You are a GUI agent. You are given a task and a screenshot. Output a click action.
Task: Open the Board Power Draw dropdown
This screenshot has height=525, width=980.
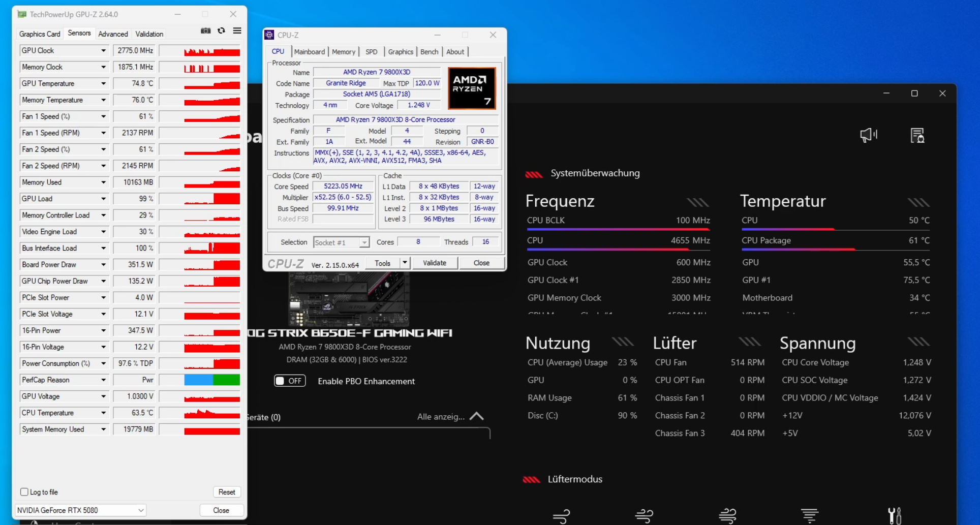pos(103,264)
